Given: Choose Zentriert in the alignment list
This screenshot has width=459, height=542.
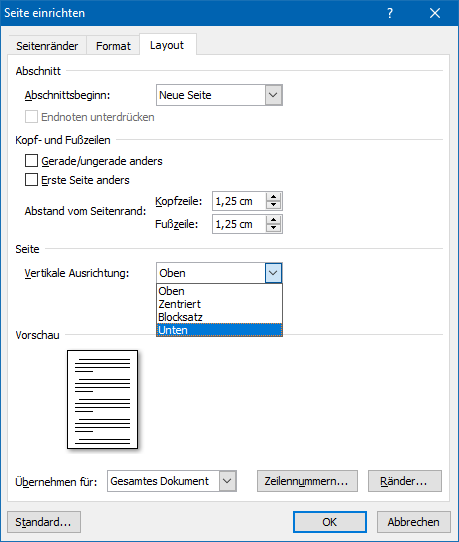Looking at the screenshot, I should (219, 304).
